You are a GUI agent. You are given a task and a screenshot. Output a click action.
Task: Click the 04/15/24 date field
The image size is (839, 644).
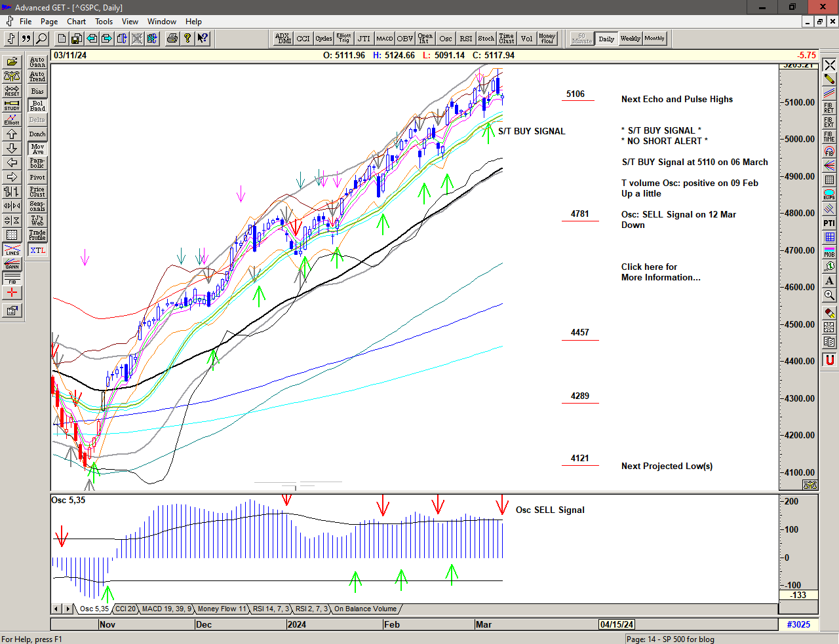tap(617, 624)
